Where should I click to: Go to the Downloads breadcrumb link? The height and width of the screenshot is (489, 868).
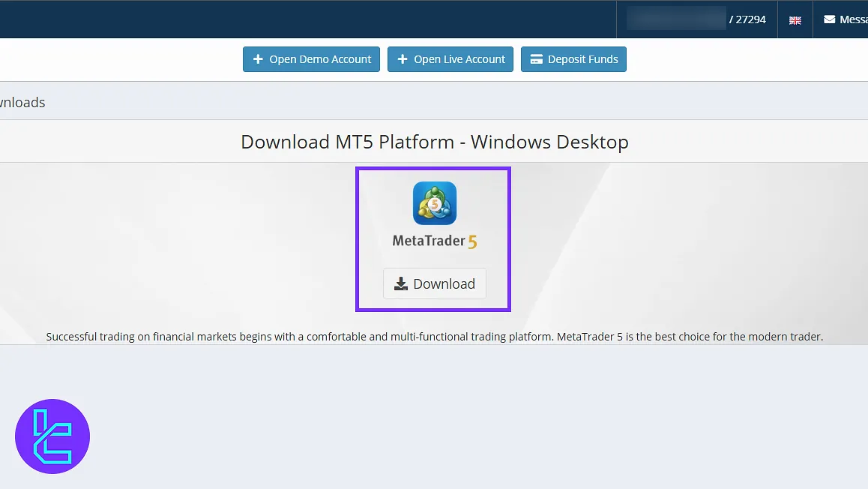22,103
